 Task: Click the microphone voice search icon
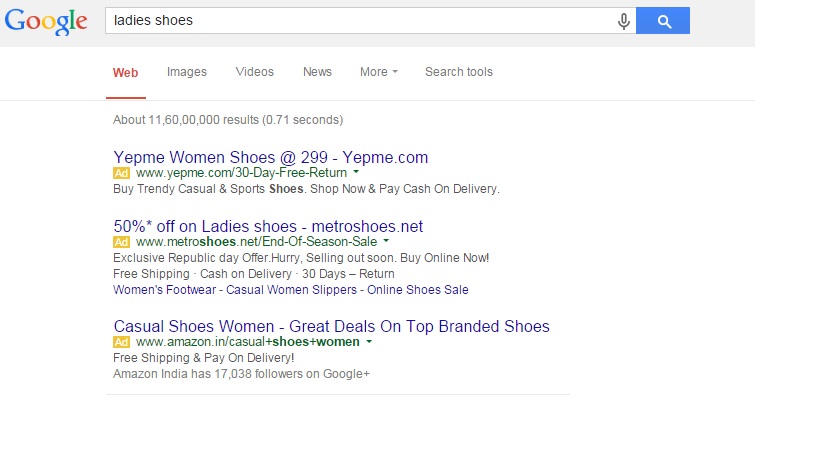click(x=623, y=21)
